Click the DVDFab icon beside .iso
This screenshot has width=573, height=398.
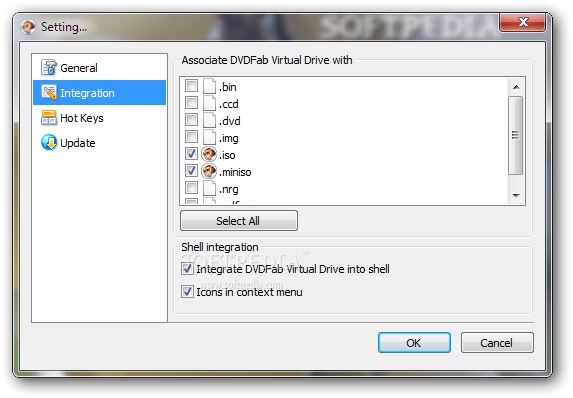point(209,154)
